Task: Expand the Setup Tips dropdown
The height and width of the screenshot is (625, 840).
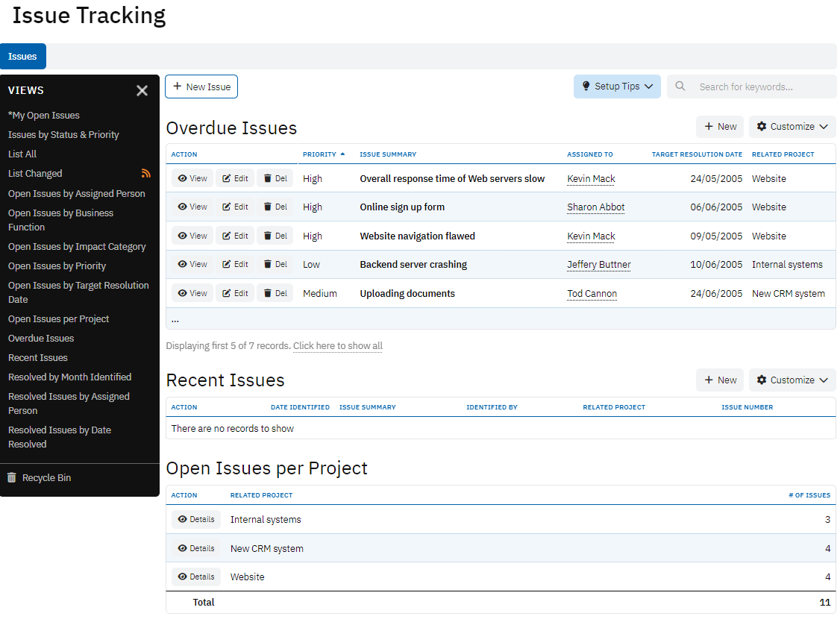Action: (x=617, y=87)
